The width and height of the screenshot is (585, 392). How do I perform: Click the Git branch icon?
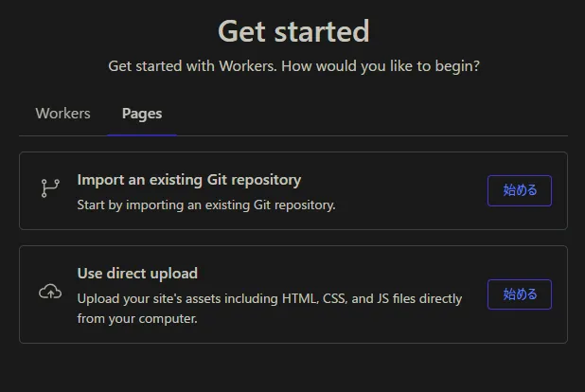tap(49, 188)
